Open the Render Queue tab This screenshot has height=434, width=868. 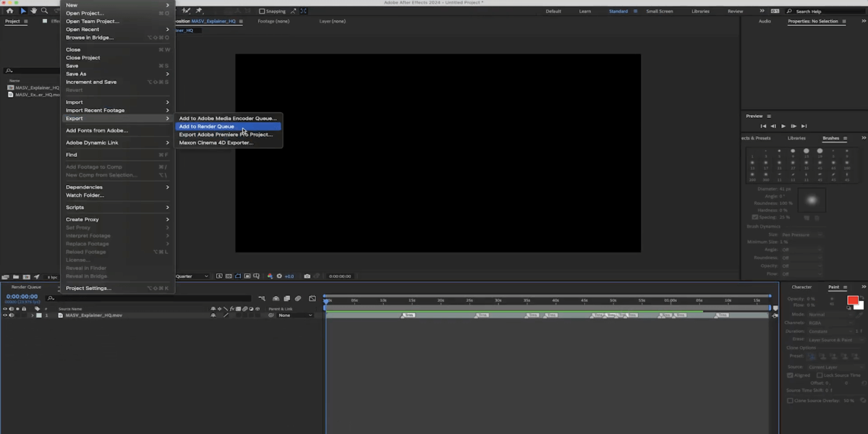pyautogui.click(x=26, y=287)
